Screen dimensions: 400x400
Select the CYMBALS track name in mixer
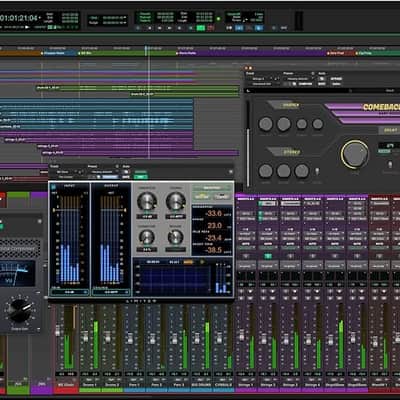click(223, 385)
